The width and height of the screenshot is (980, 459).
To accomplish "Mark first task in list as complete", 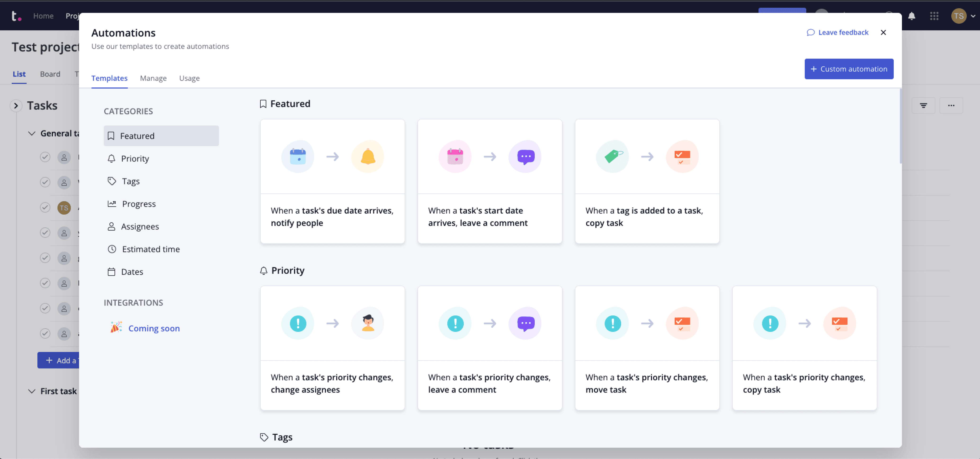I will (45, 157).
